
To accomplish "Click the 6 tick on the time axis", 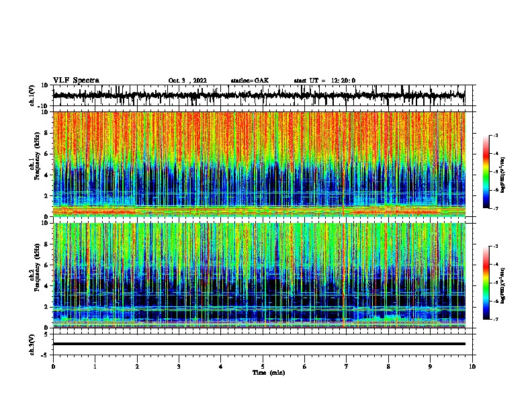I will pyautogui.click(x=305, y=367).
